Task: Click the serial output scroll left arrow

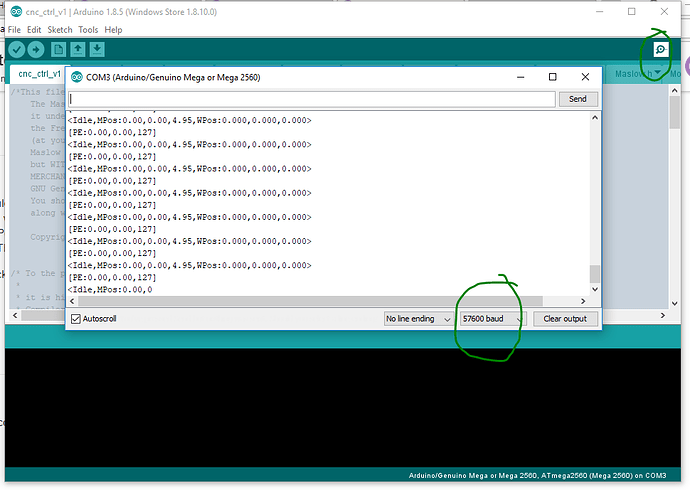Action: click(72, 301)
